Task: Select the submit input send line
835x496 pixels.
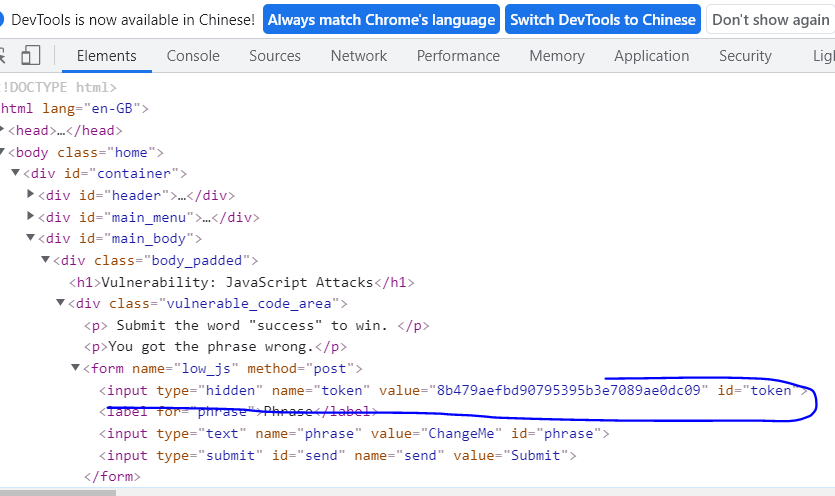Action: 338,456
